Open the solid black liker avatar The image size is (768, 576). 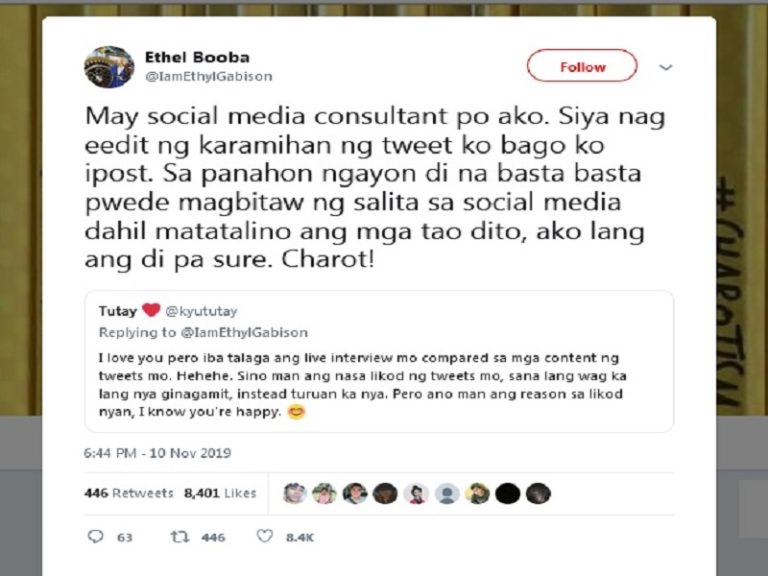click(x=507, y=493)
